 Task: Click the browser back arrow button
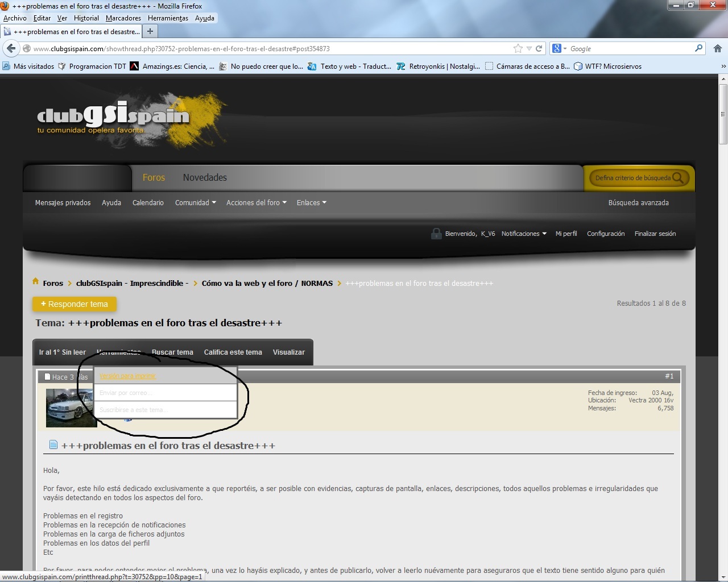(x=11, y=48)
